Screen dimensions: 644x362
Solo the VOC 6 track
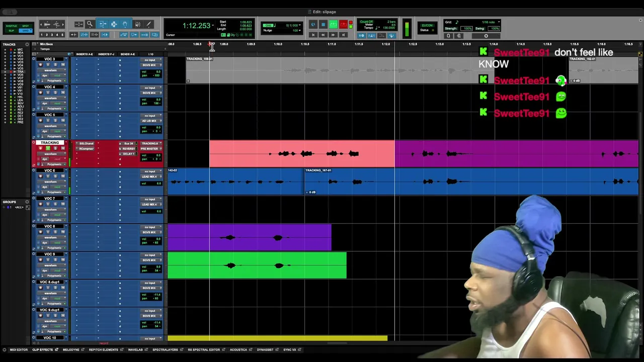point(55,176)
